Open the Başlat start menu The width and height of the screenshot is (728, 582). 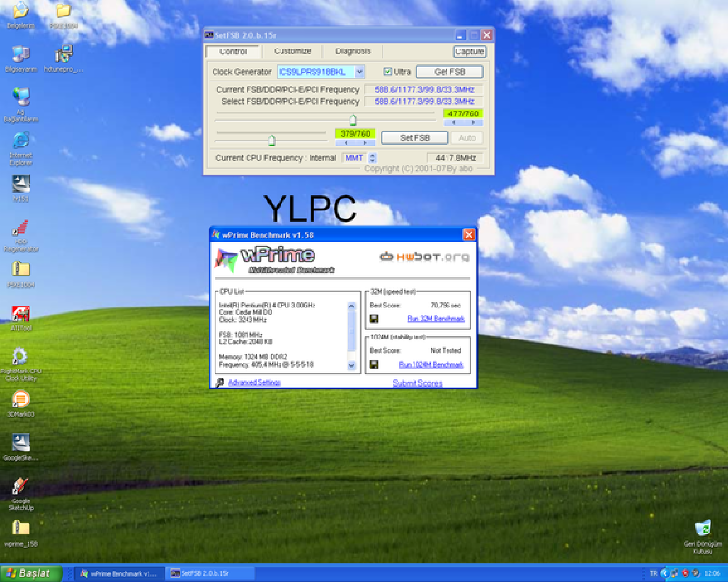(x=31, y=573)
